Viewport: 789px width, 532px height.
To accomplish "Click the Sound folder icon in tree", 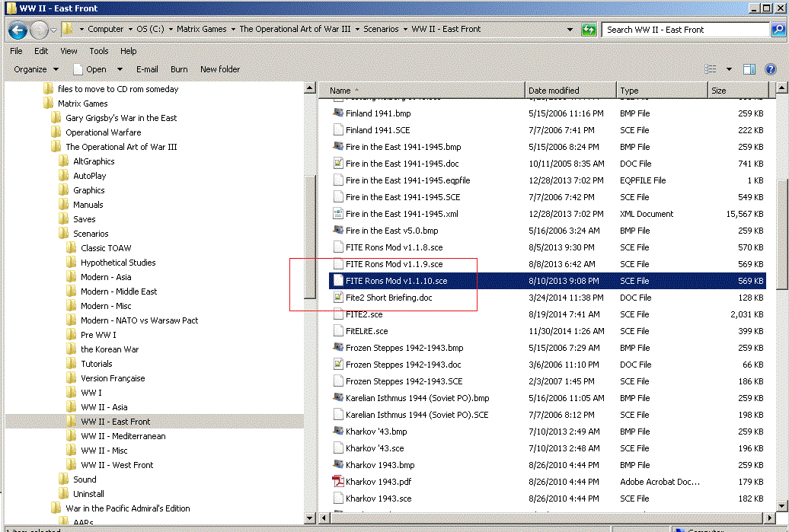I will click(64, 479).
